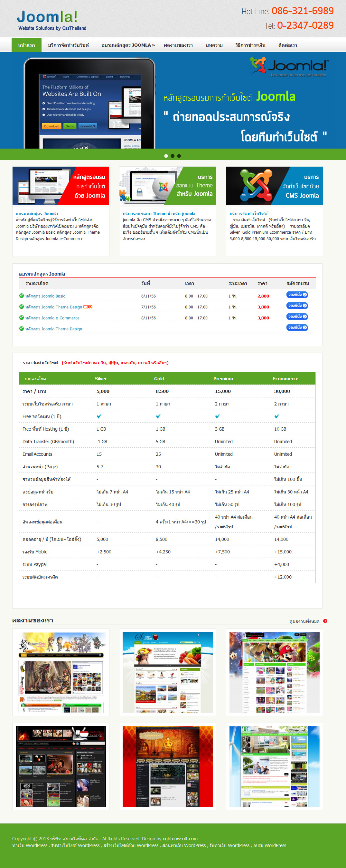The width and height of the screenshot is (346, 868).
Task: Select the third slideshow dot
Action: pos(179,156)
